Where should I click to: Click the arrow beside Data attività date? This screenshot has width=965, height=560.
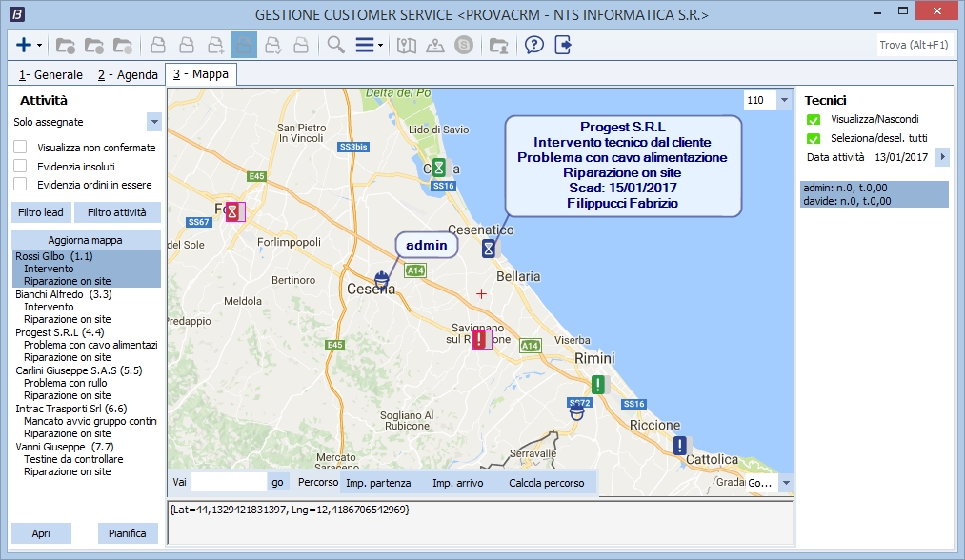[x=941, y=157]
